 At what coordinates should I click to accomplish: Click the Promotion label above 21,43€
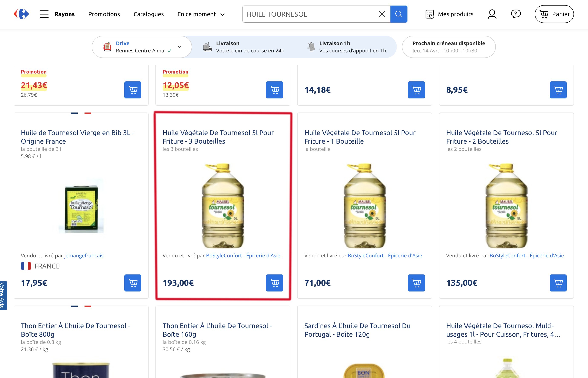point(34,72)
